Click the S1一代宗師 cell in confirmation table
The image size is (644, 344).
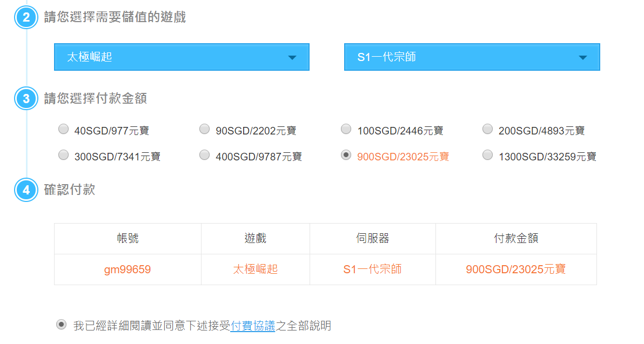click(373, 269)
